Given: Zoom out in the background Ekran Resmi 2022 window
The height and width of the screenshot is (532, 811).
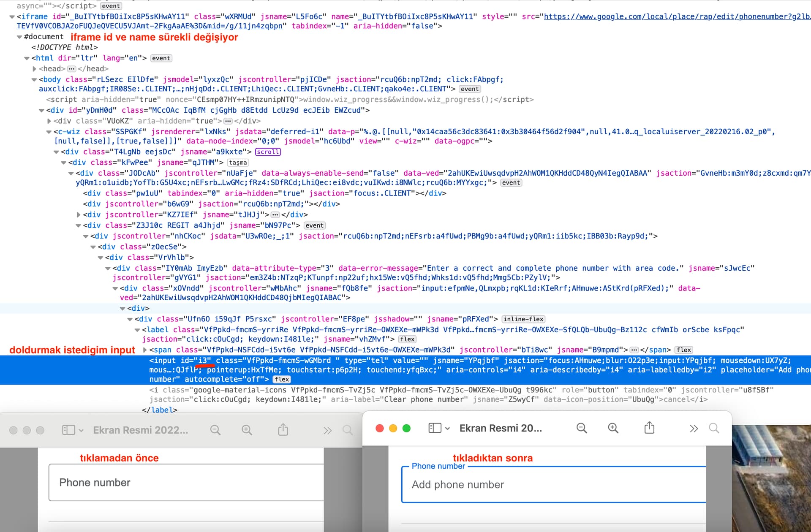Looking at the screenshot, I should [x=215, y=430].
